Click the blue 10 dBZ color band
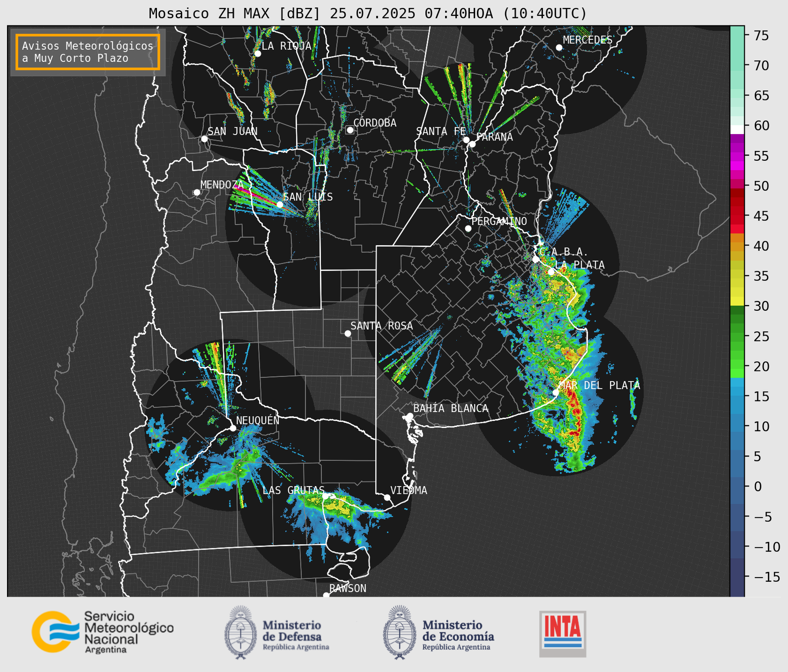Screen dimensions: 788x672 pyautogui.click(x=737, y=427)
